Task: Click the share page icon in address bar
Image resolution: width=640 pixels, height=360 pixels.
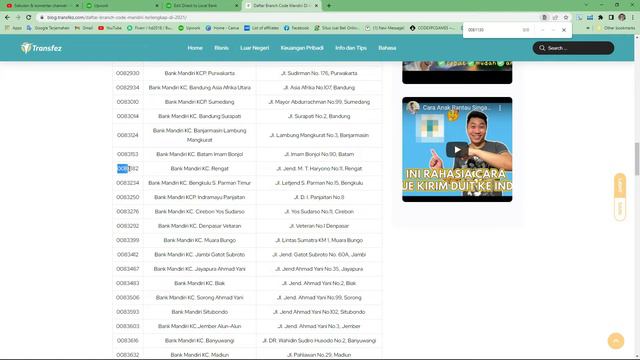Action: click(555, 18)
